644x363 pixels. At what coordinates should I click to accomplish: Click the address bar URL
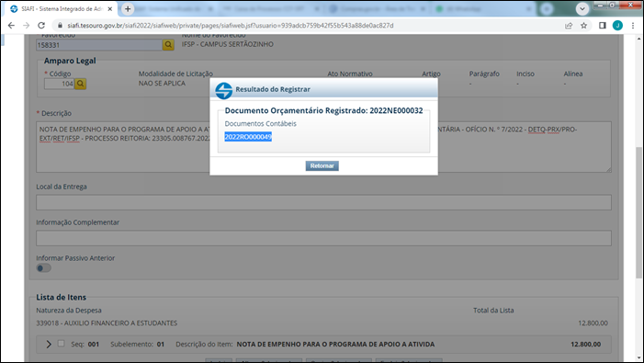[x=231, y=26]
